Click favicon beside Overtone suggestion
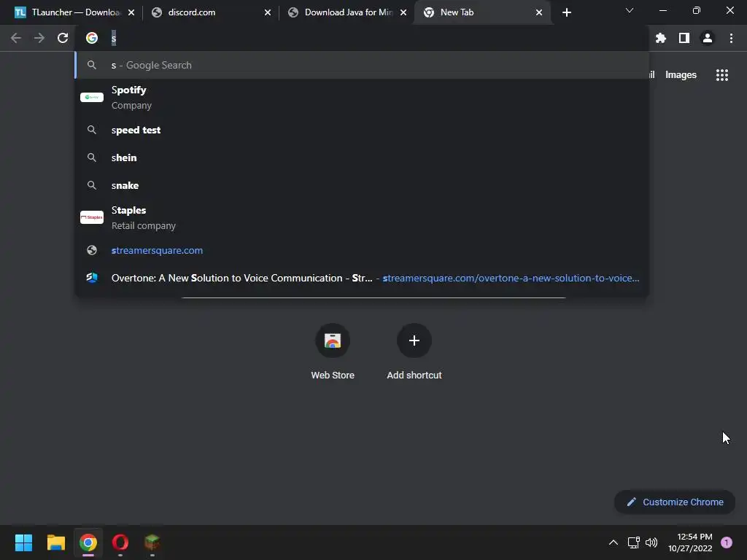The image size is (747, 560). coord(92,278)
